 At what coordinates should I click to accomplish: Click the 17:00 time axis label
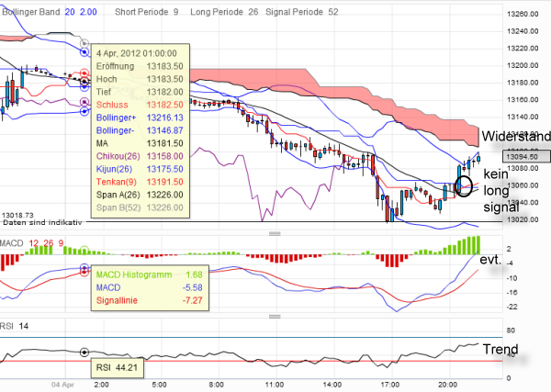[x=389, y=385]
